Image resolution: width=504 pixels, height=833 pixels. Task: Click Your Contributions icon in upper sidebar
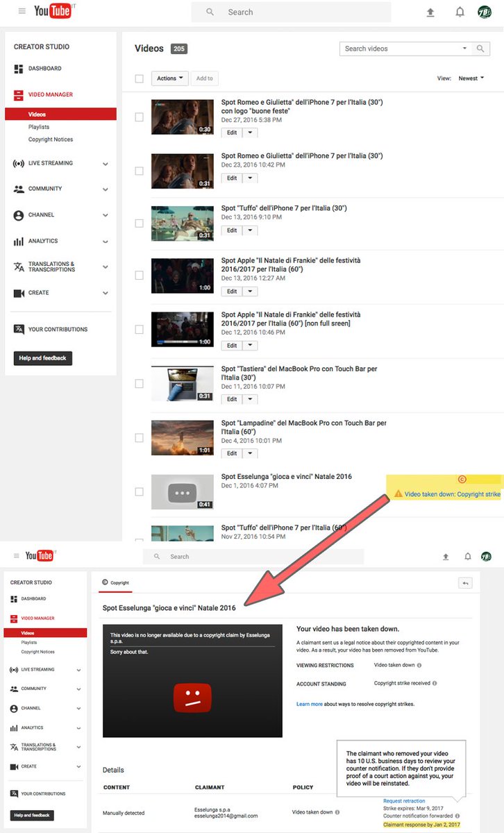point(19,329)
